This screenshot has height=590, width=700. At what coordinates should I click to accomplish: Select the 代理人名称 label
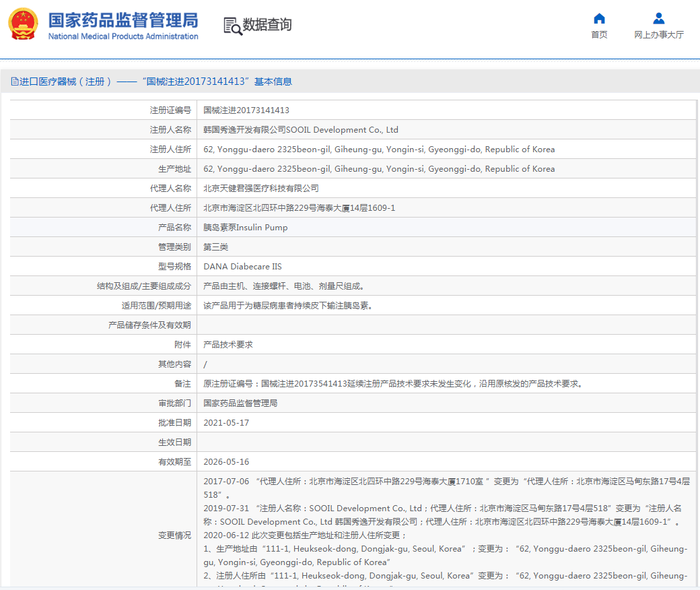coord(170,189)
